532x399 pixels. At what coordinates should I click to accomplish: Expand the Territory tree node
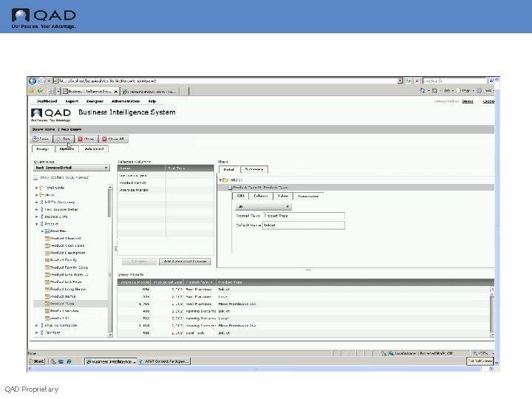pos(36,332)
